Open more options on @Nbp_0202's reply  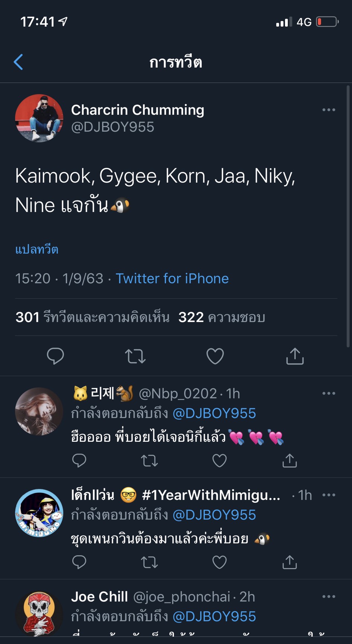point(329,393)
